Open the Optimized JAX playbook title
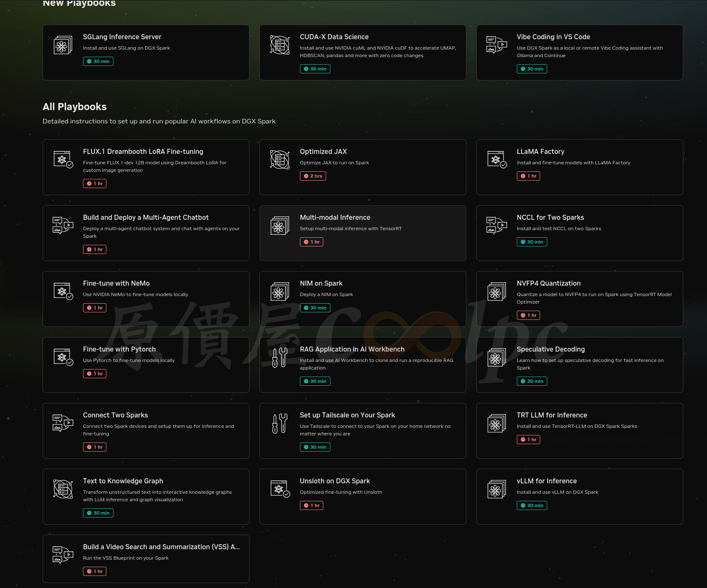The image size is (707, 588). coord(323,151)
